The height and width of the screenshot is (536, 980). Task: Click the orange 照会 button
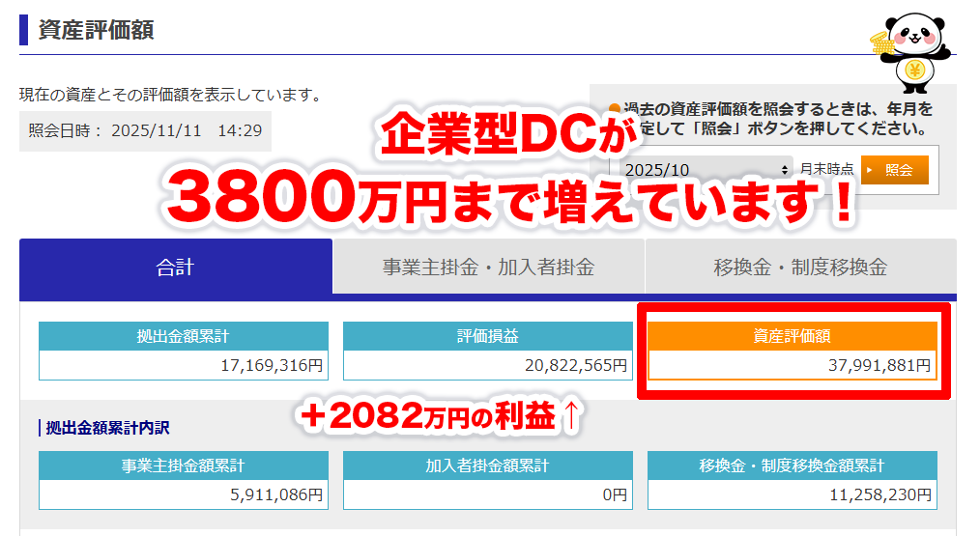[894, 170]
